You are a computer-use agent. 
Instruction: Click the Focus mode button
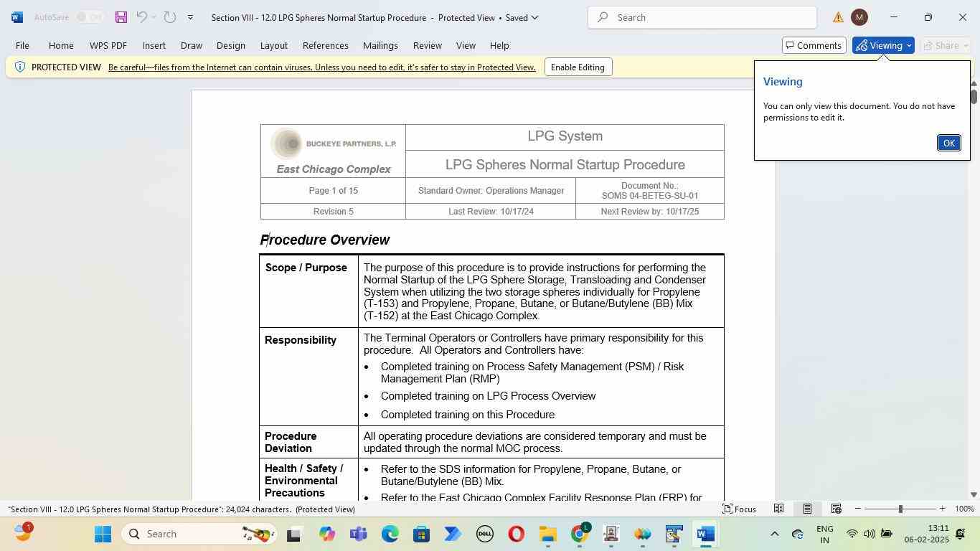tap(739, 509)
